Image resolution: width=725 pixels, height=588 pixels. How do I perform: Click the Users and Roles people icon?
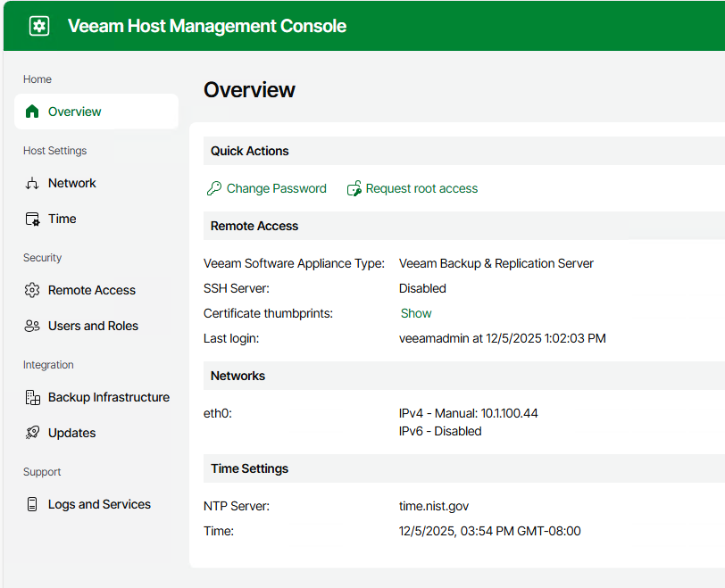32,326
